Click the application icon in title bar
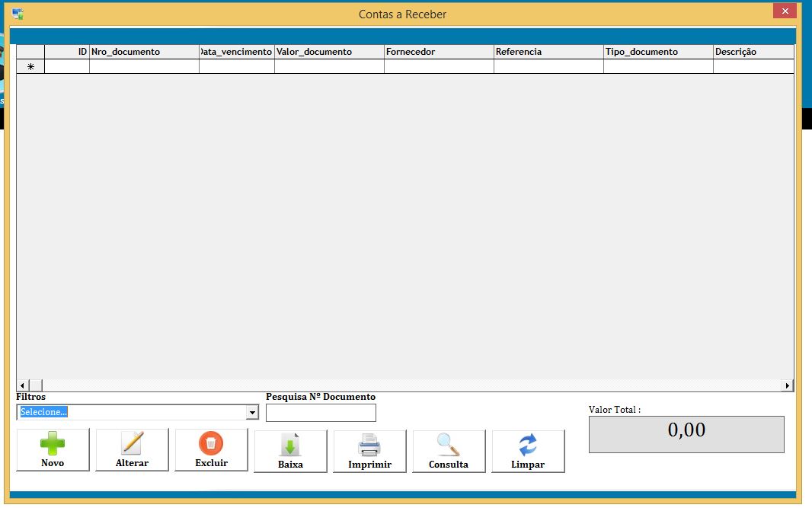Screen dimensions: 812x508 coord(18,14)
